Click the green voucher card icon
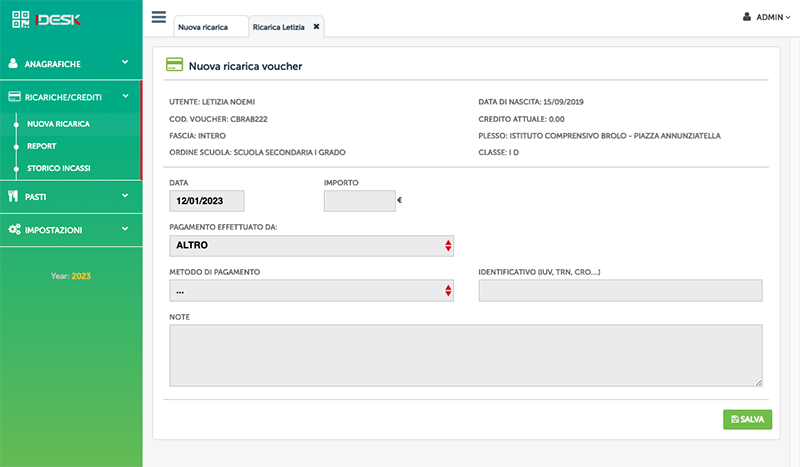 pos(174,64)
